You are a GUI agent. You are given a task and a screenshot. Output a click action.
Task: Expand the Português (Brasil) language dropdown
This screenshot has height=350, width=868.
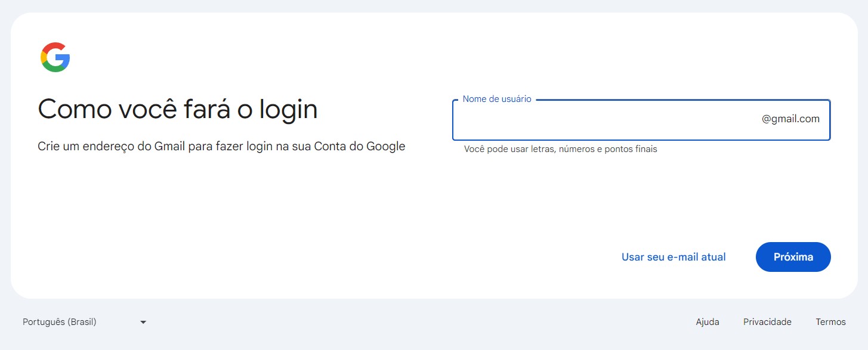tap(84, 322)
